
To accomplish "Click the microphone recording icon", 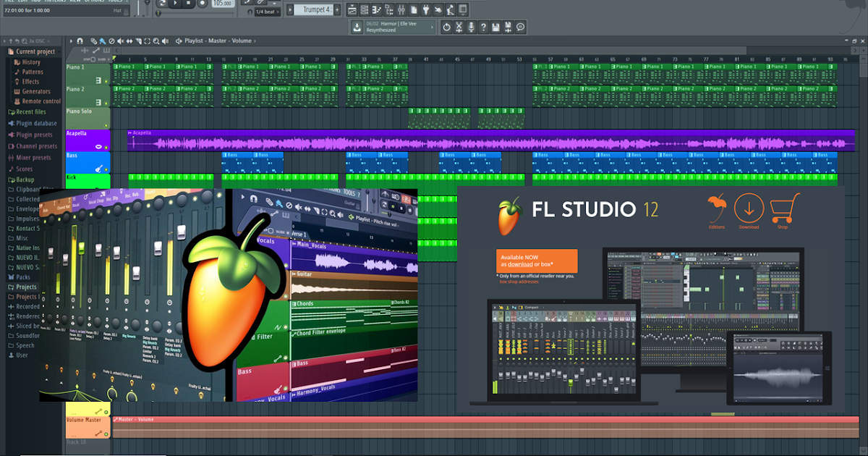I will [471, 27].
